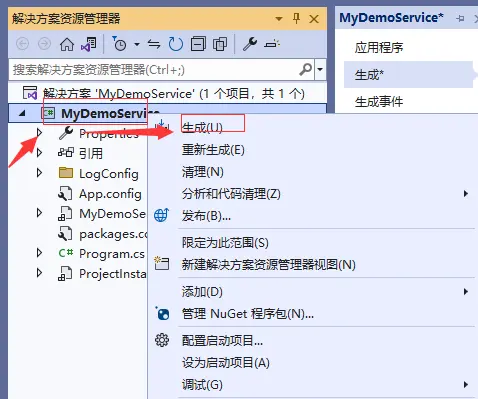Click the Back navigation arrow in Solution Explorer
This screenshot has height=399, width=478.
(22, 44)
